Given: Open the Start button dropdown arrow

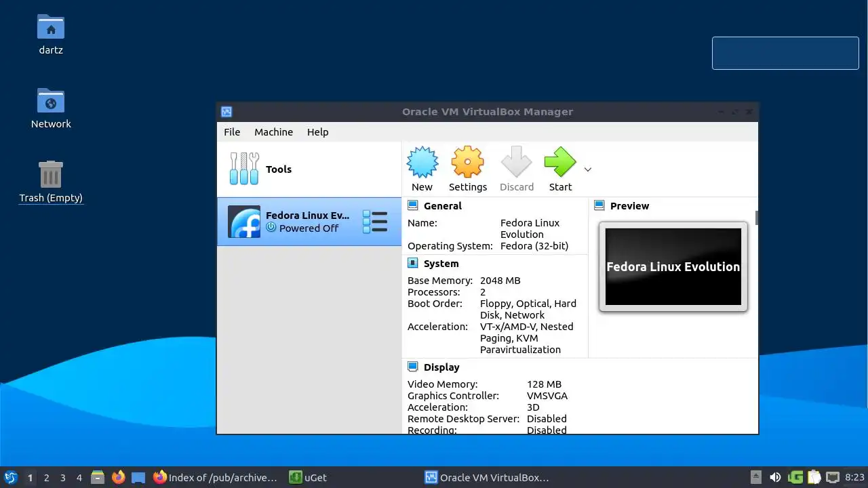Looking at the screenshot, I should [x=588, y=169].
